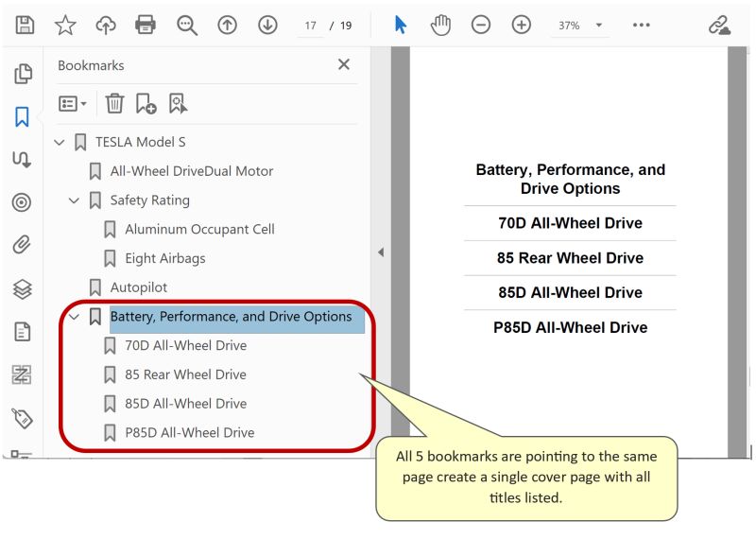Open the destinations arrow panel icon

[x=22, y=159]
